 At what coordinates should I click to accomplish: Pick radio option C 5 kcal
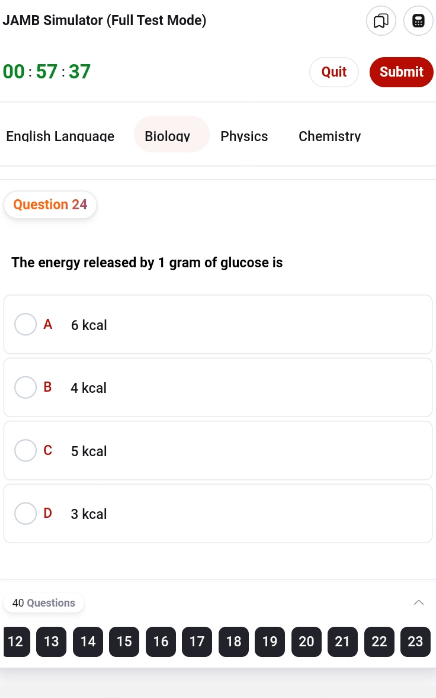pyautogui.click(x=25, y=450)
